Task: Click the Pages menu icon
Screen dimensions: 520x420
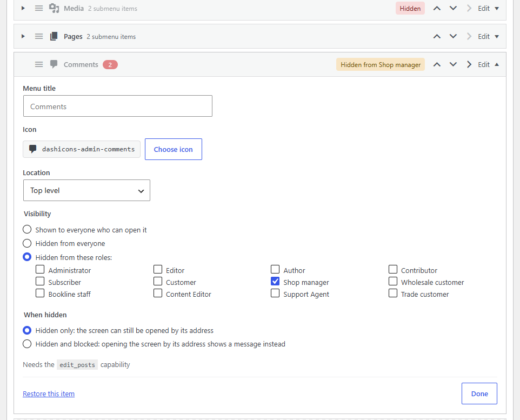Action: 54,37
